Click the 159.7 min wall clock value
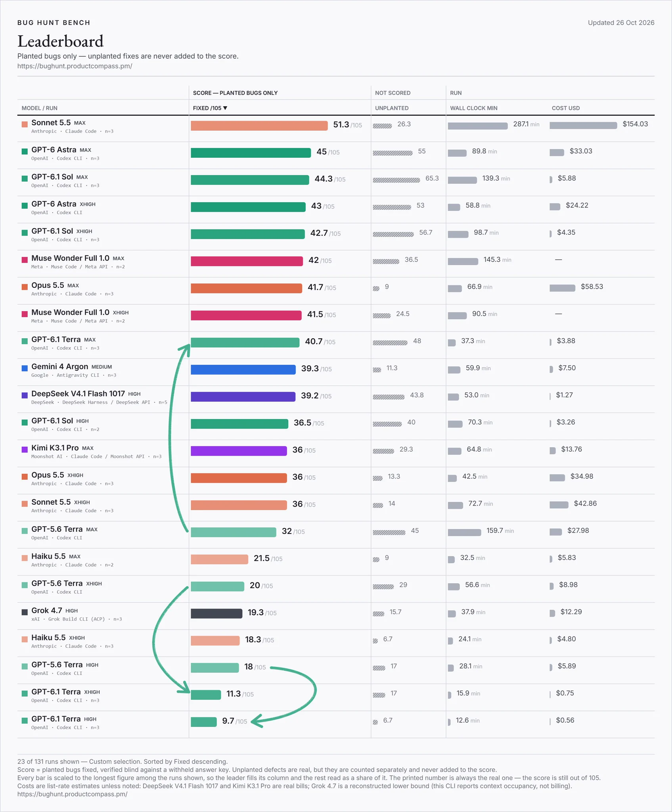672x812 pixels. 500,530
